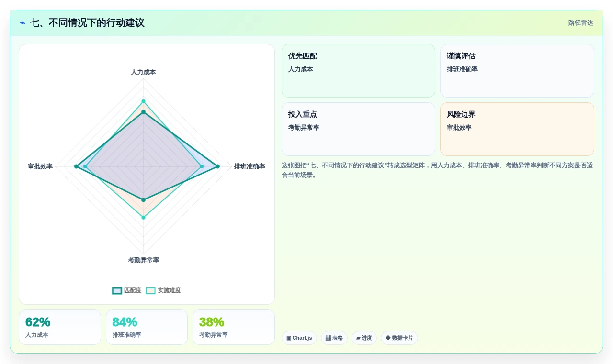The width and height of the screenshot is (613, 364).
Task: Click the lightning icon beside the title
Action: click(x=23, y=23)
